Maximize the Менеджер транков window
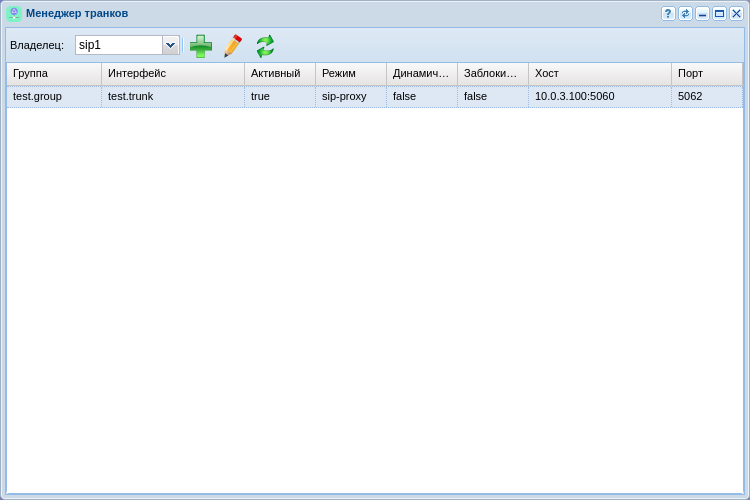The height and width of the screenshot is (500, 750). (719, 13)
